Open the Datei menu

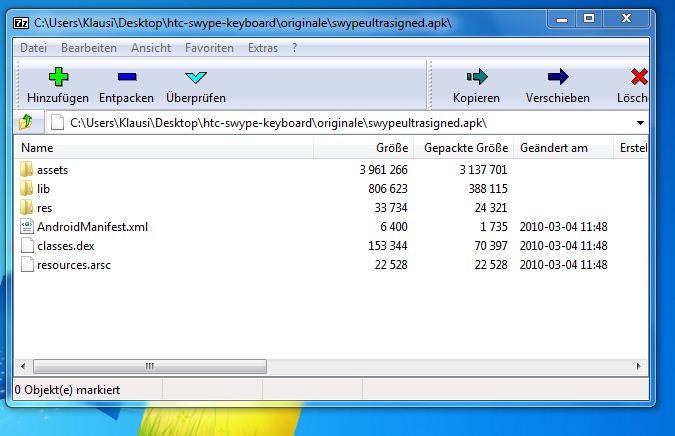[x=34, y=48]
